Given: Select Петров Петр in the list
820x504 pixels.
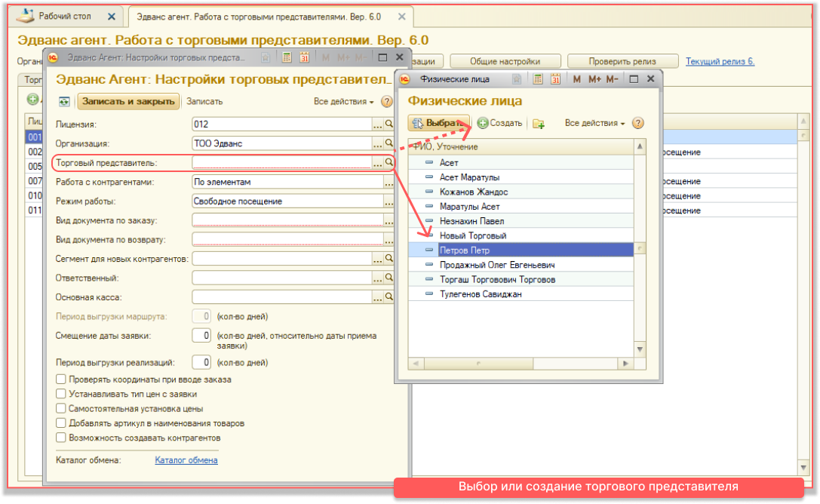Looking at the screenshot, I should pos(521,250).
